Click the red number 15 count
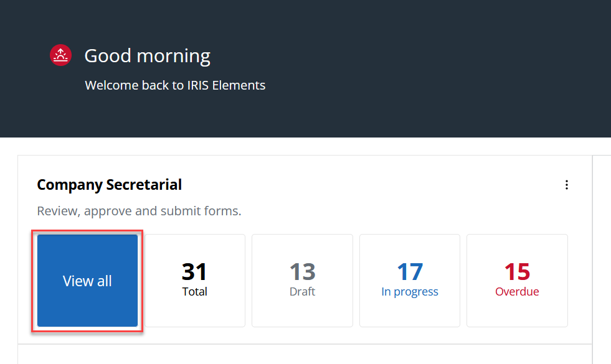611x364 pixels. click(517, 271)
